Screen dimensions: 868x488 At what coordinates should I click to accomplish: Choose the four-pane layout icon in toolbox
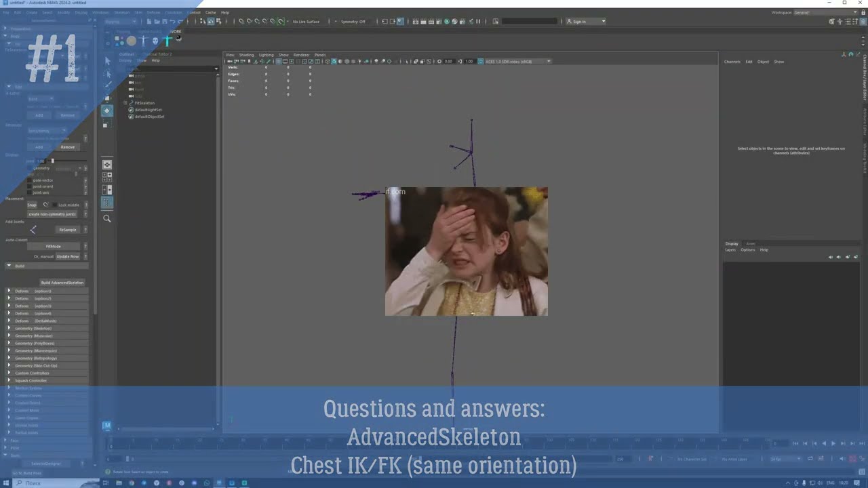pyautogui.click(x=107, y=177)
